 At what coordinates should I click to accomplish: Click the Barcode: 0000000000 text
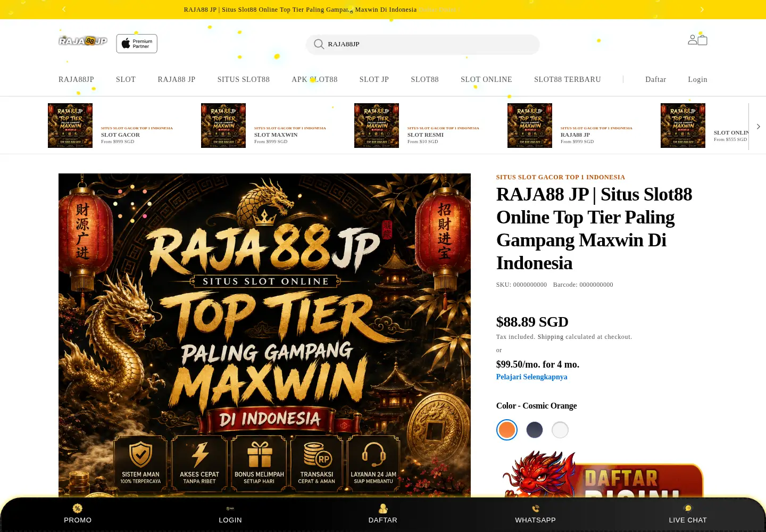583,285
